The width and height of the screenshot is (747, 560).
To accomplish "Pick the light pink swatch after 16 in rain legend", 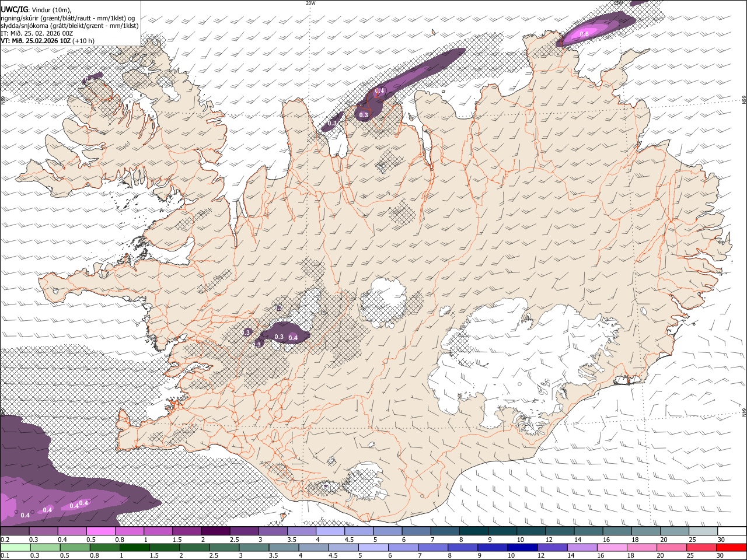I will coord(612,547).
